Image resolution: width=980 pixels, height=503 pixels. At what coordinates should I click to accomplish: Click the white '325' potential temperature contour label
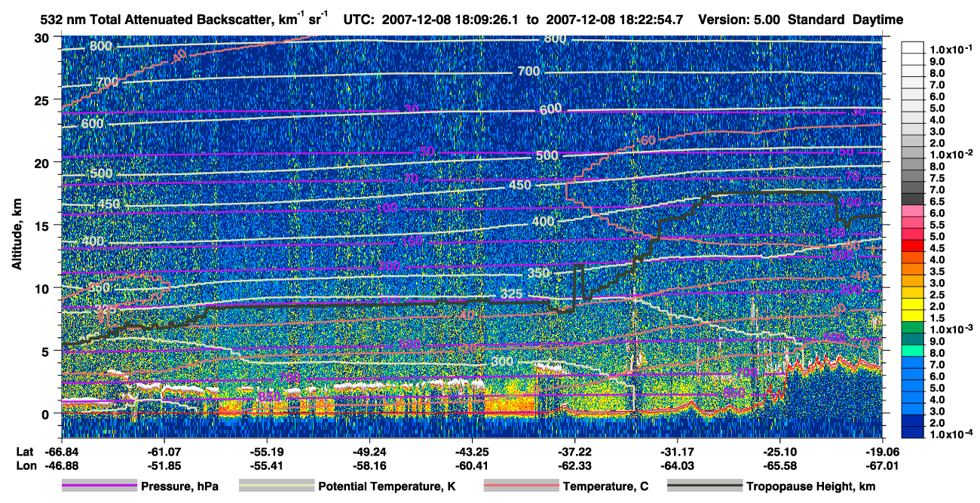tap(511, 293)
